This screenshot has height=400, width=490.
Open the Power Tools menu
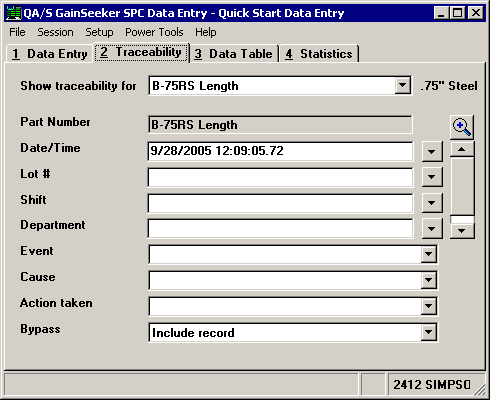coord(154,32)
